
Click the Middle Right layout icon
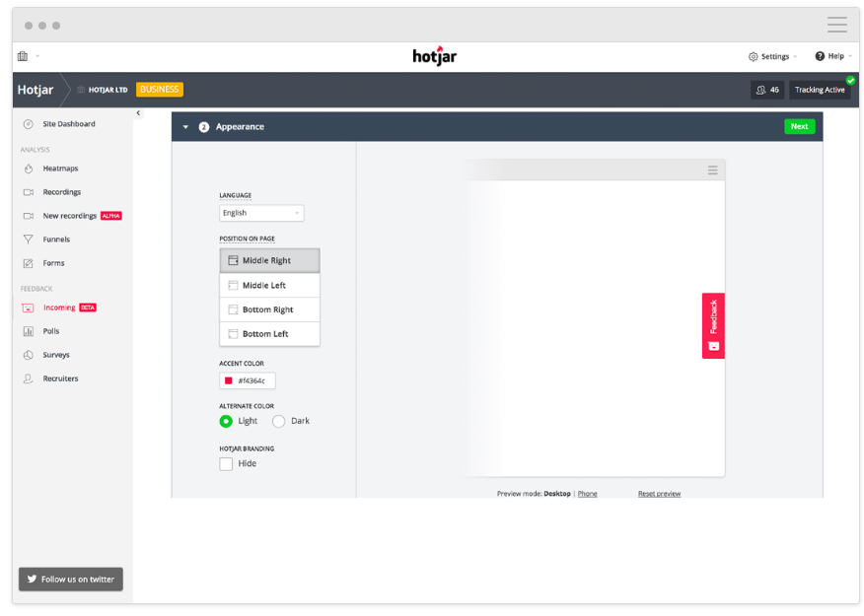pyautogui.click(x=233, y=260)
